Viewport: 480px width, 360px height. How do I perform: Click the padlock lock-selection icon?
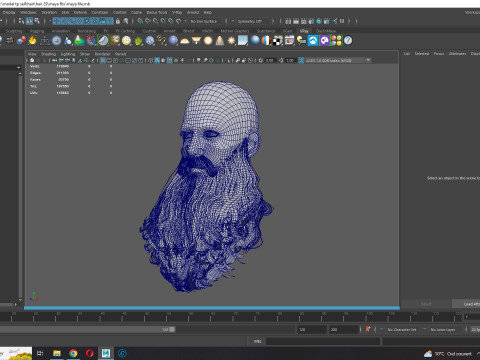[x=118, y=21]
